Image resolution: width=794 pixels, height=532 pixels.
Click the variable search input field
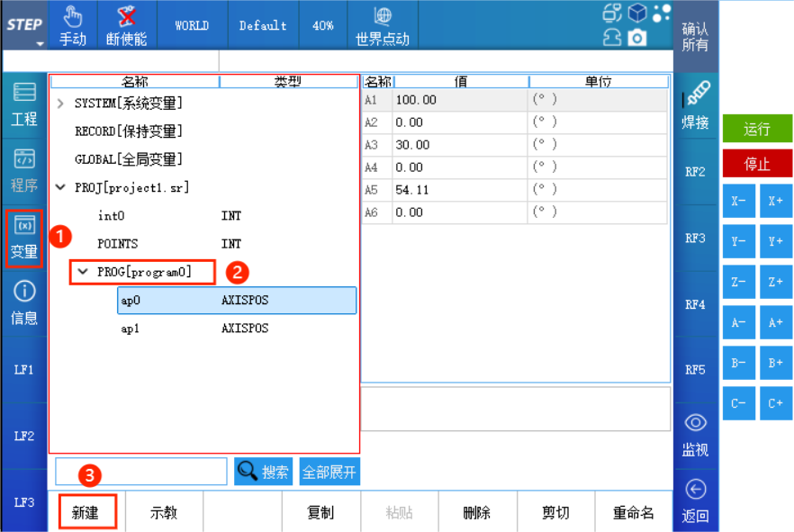(x=141, y=472)
